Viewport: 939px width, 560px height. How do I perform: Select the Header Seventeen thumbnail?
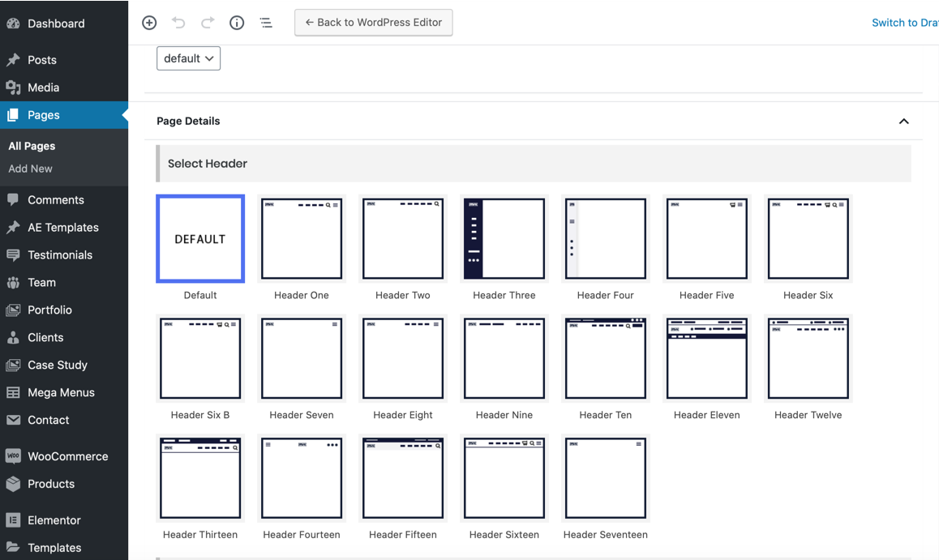tap(606, 478)
